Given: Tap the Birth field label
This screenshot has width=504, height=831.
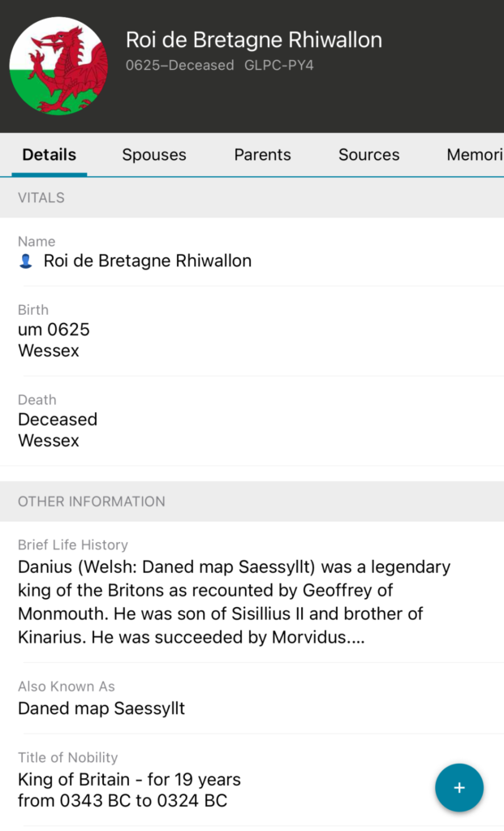Looking at the screenshot, I should tap(33, 310).
